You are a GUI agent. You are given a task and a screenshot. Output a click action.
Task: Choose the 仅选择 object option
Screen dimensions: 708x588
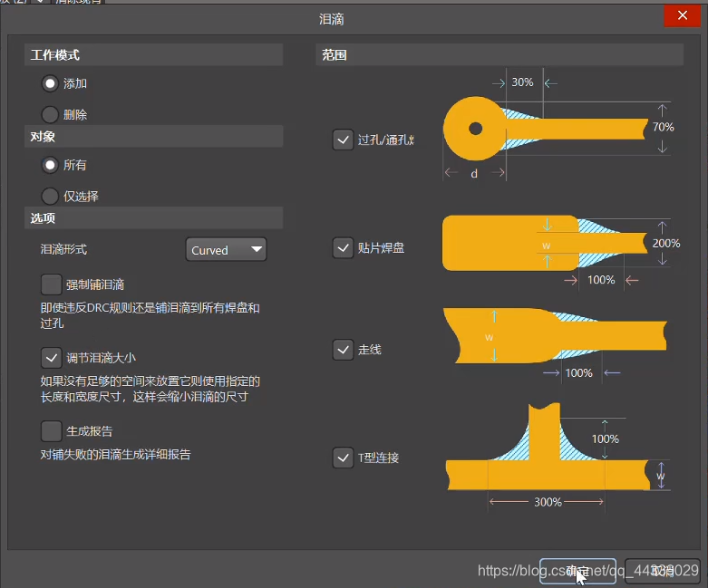pyautogui.click(x=50, y=197)
